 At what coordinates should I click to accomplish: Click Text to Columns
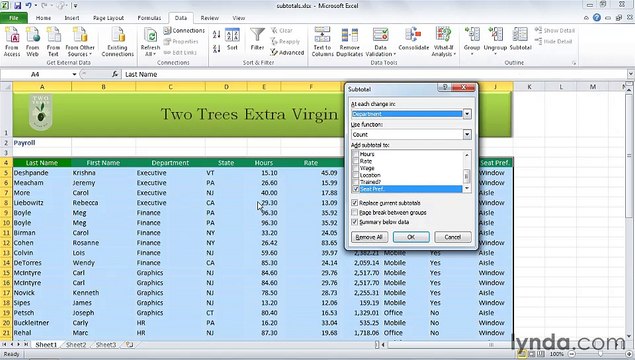[322, 41]
